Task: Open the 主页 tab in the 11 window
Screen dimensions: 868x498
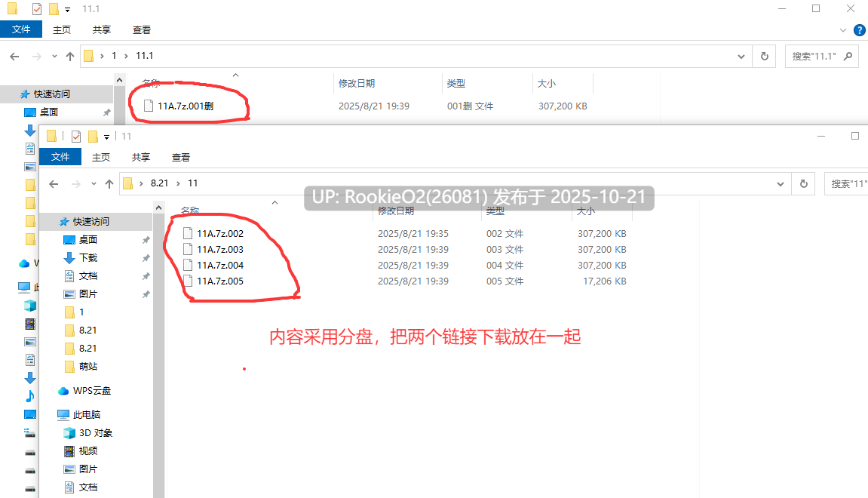Action: (101, 157)
